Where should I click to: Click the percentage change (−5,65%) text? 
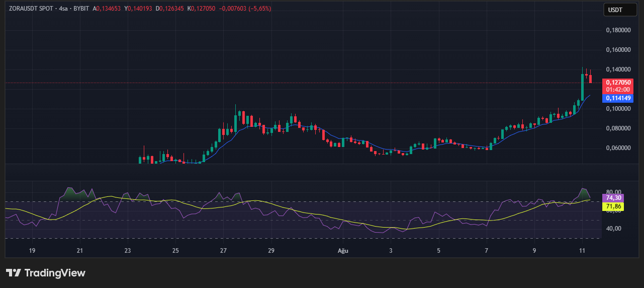click(x=258, y=9)
